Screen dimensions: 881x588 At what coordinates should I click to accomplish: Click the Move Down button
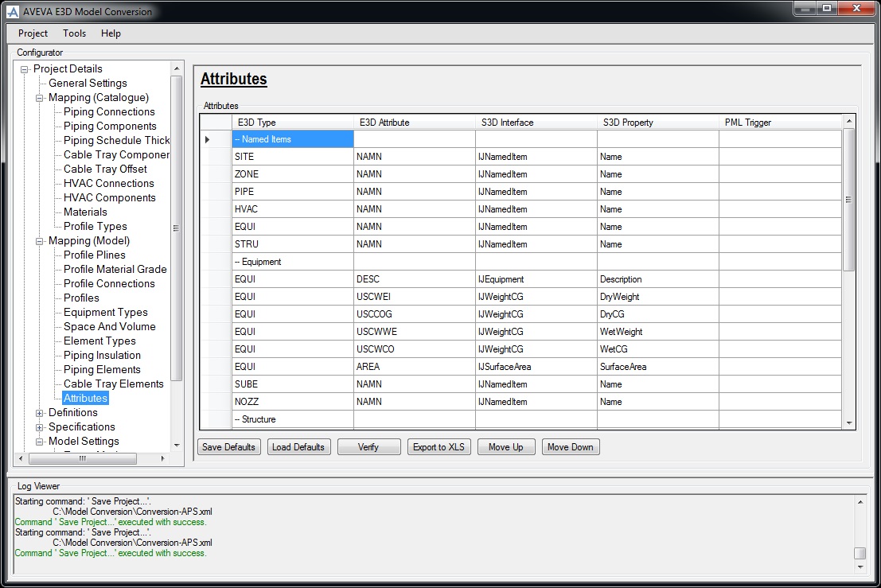click(x=571, y=447)
